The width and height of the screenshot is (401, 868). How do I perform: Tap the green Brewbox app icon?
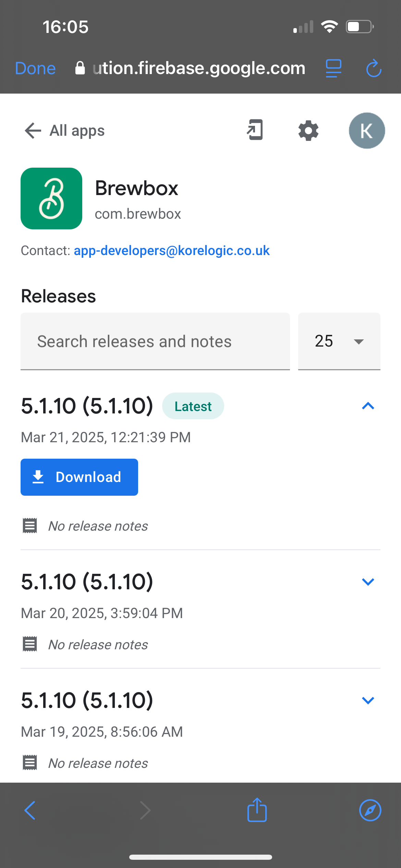coord(51,198)
